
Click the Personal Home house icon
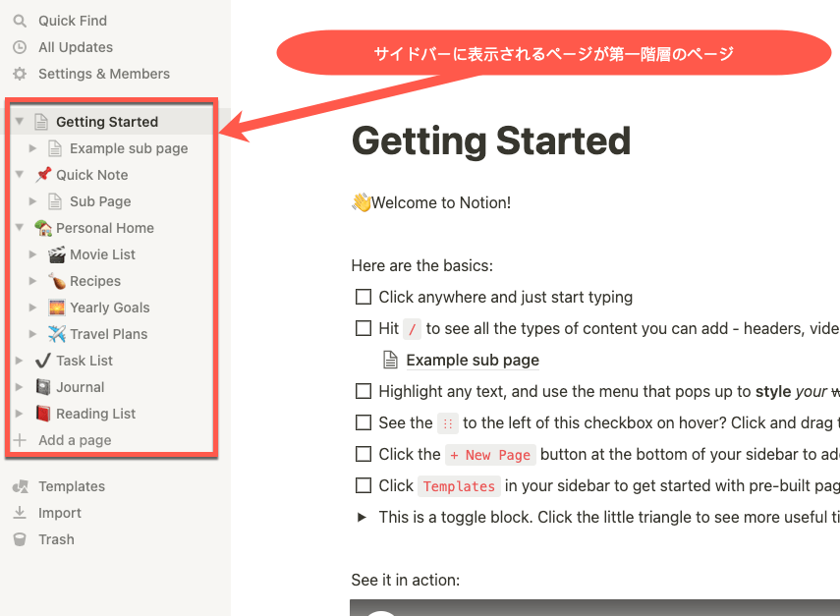(43, 228)
